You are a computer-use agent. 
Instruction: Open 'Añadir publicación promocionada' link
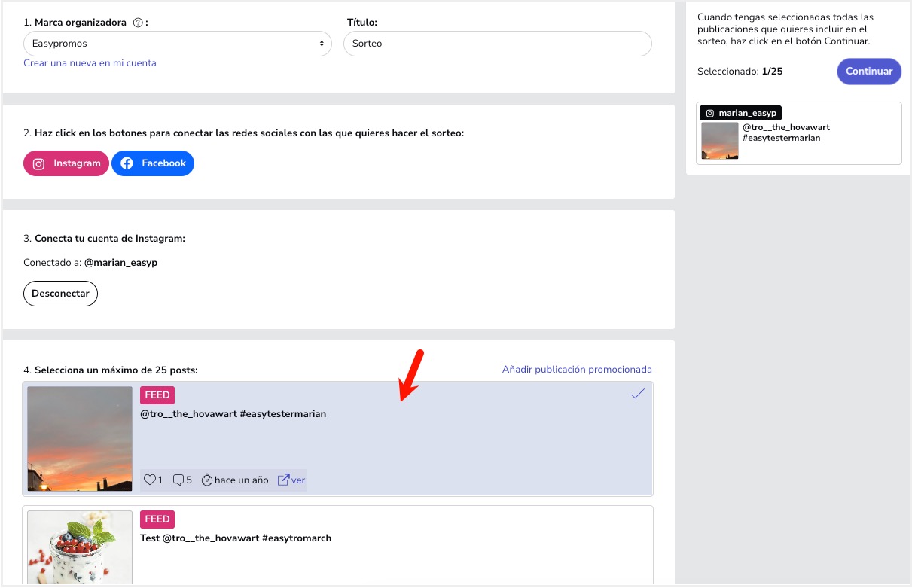[577, 370]
